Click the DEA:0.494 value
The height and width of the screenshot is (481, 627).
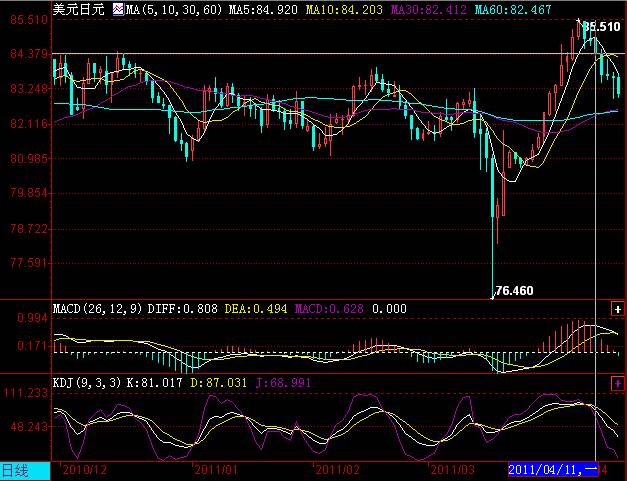256,309
